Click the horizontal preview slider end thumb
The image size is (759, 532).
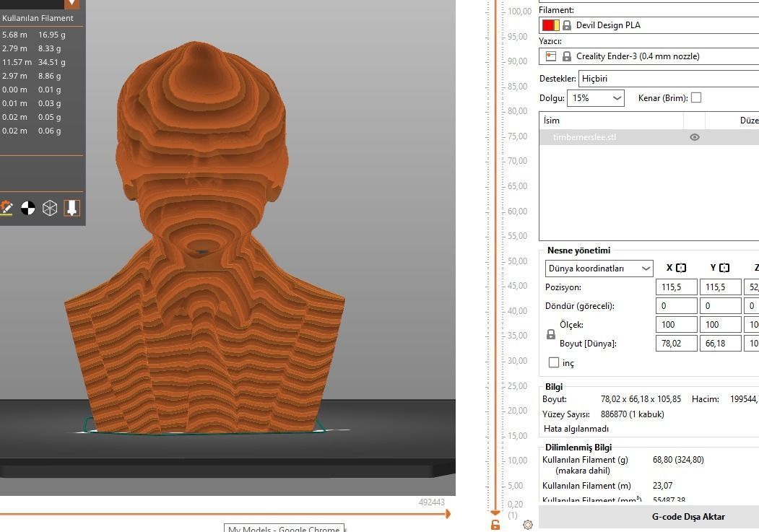448,514
